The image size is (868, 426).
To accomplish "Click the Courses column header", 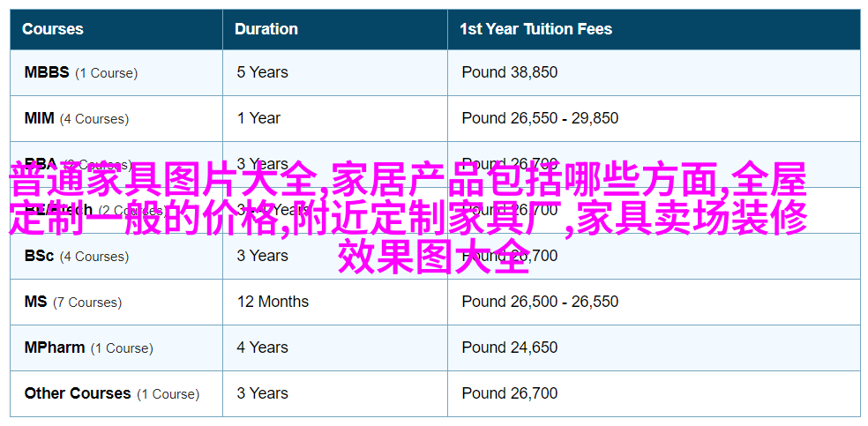I will pyautogui.click(x=52, y=29).
